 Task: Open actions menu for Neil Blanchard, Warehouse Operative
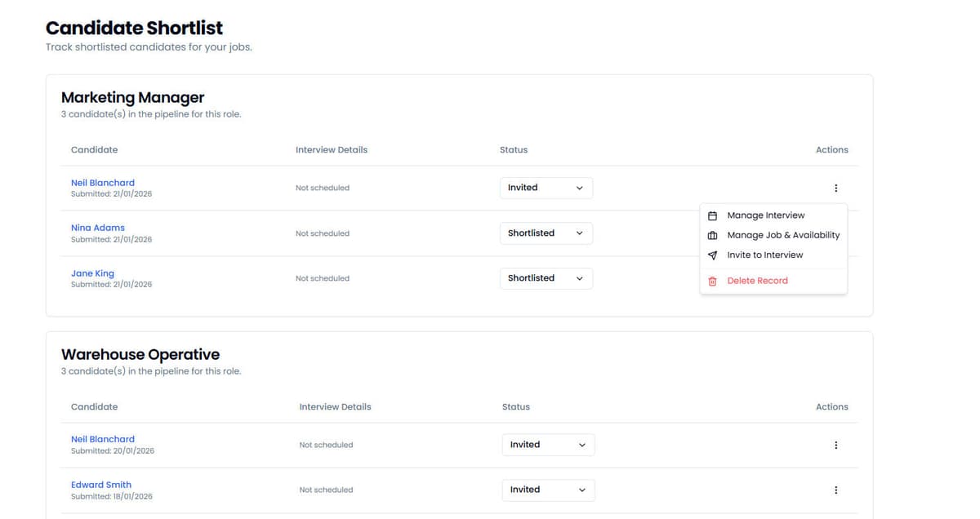[835, 446]
